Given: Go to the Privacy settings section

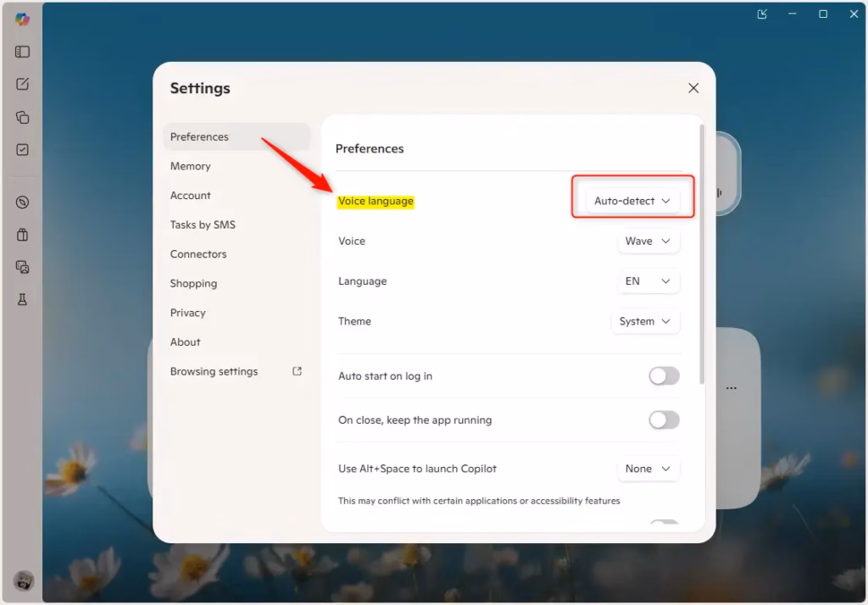Looking at the screenshot, I should [x=188, y=313].
